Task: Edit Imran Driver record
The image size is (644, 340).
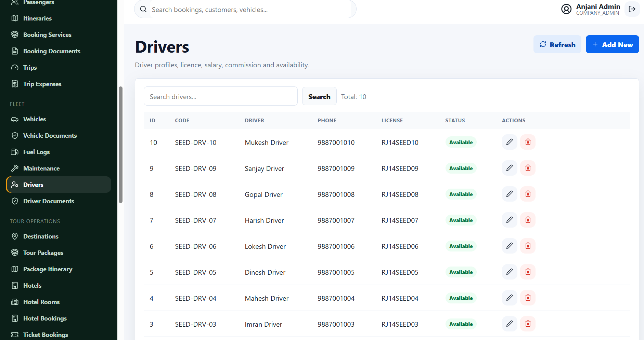Action: tap(510, 324)
